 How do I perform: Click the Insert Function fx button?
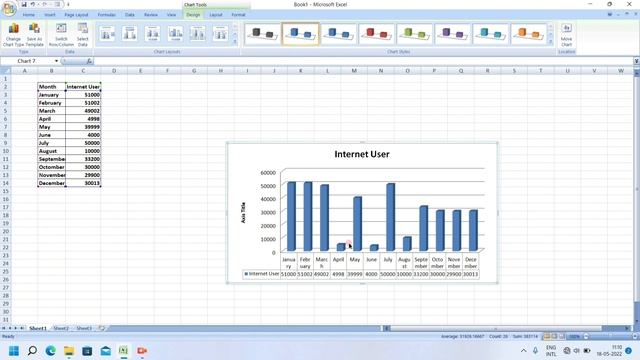click(89, 61)
